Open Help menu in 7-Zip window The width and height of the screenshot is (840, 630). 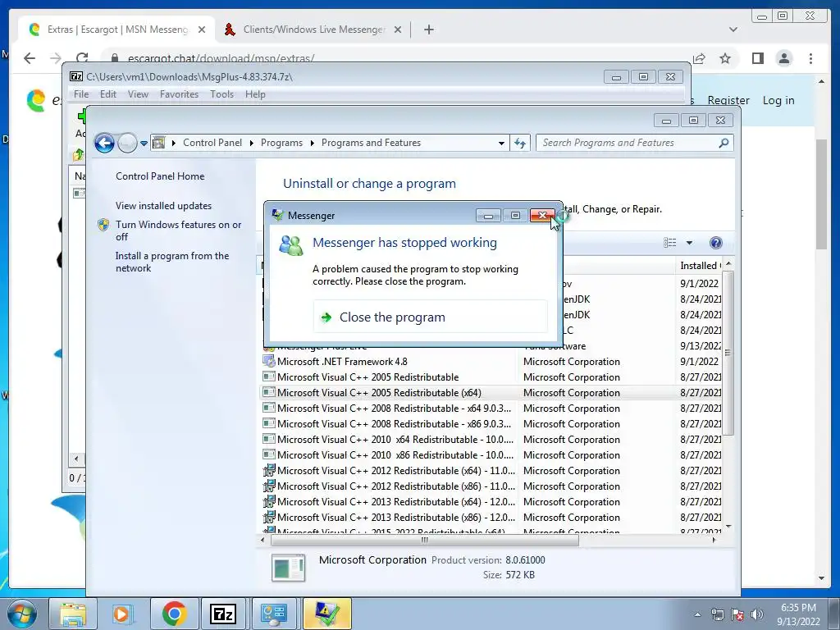coord(256,94)
